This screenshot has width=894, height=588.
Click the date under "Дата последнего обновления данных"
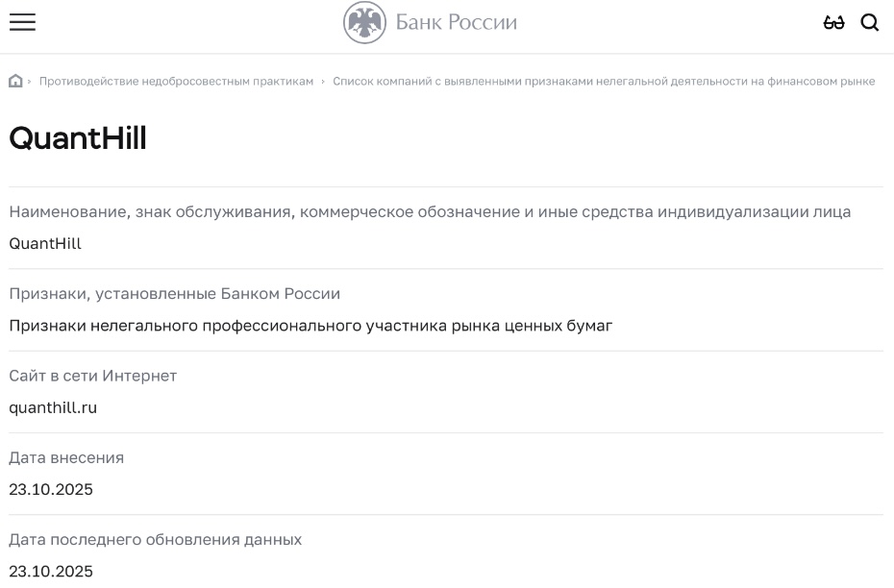(x=51, y=572)
